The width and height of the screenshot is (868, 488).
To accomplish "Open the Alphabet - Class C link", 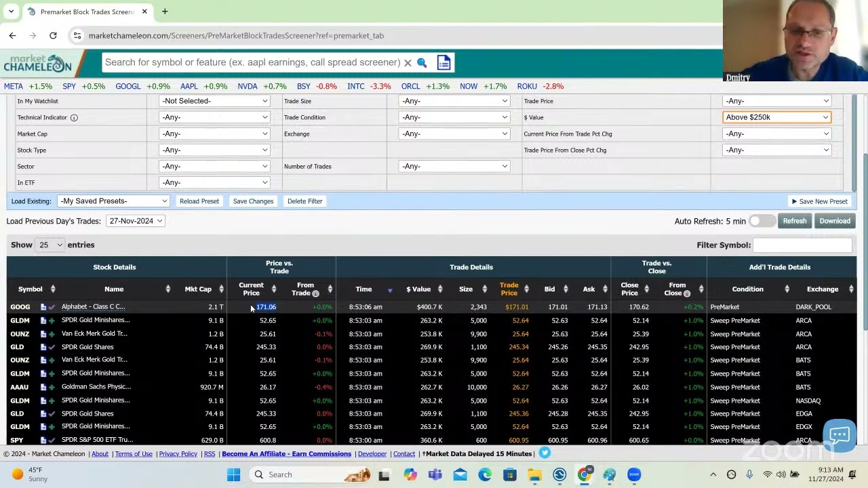I will coord(94,307).
